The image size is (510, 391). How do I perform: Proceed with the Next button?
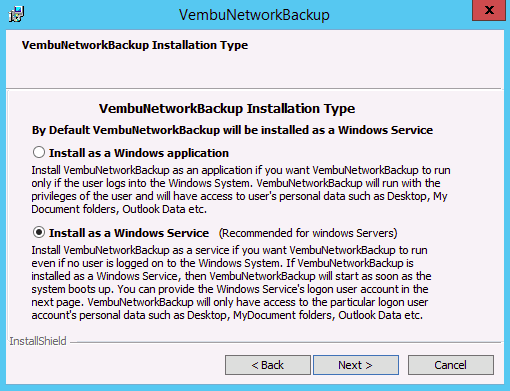356,365
